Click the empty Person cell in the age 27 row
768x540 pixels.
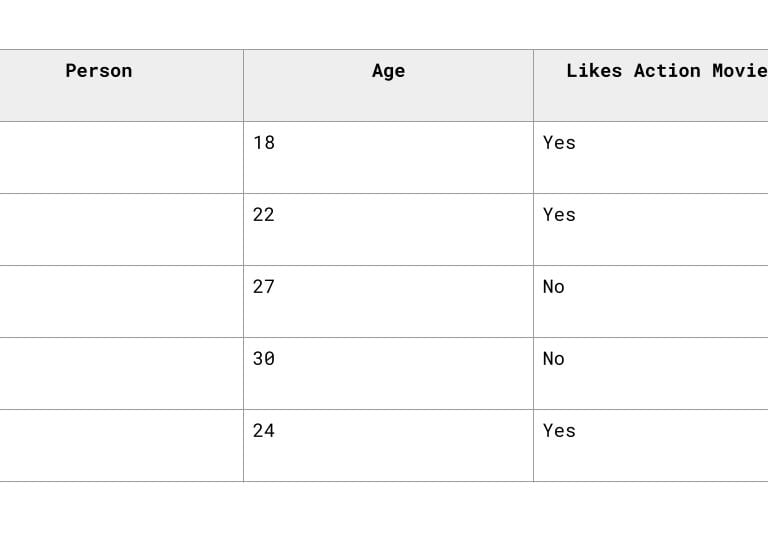point(120,301)
